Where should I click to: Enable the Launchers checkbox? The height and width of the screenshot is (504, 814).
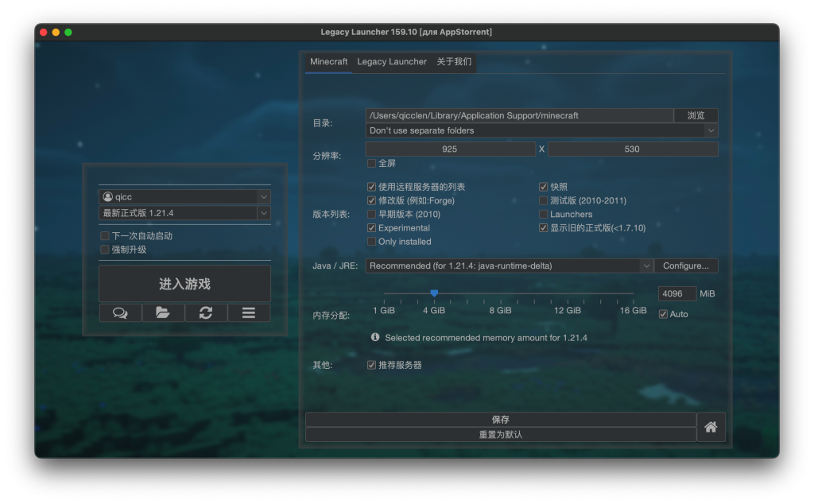(544, 215)
